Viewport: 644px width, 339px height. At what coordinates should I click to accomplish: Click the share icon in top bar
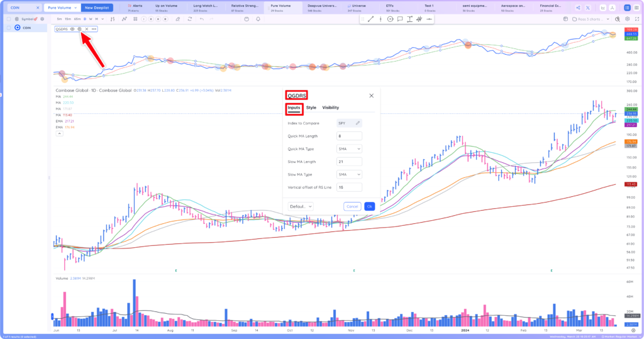[578, 8]
